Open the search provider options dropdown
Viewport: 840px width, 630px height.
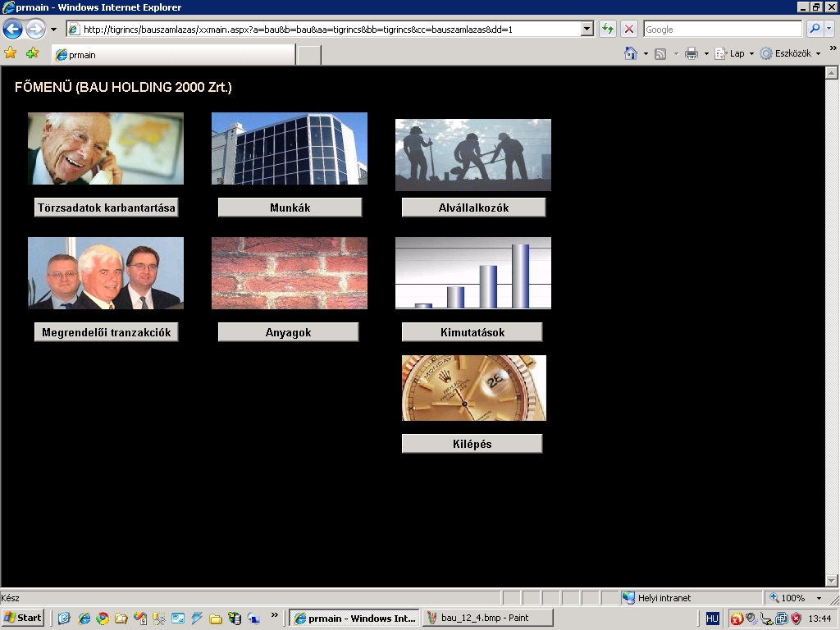[829, 29]
